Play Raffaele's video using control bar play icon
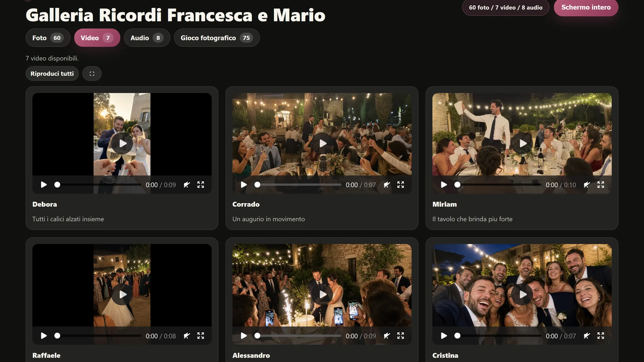 (x=44, y=336)
